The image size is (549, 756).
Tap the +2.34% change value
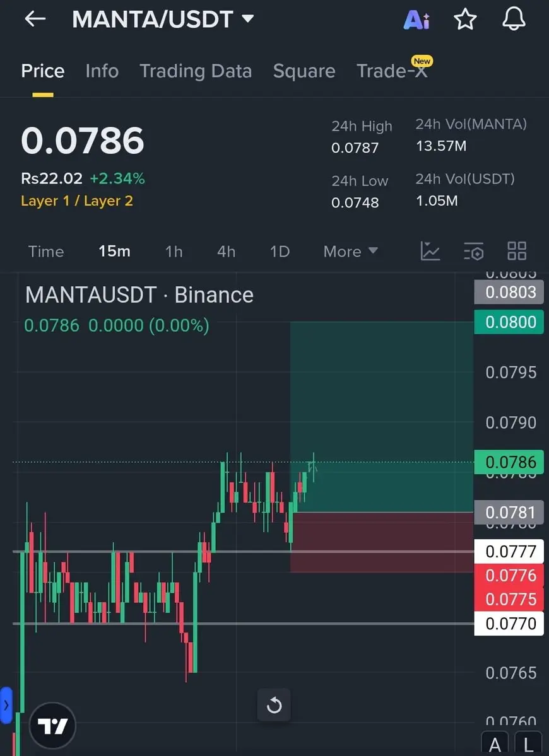pyautogui.click(x=117, y=178)
